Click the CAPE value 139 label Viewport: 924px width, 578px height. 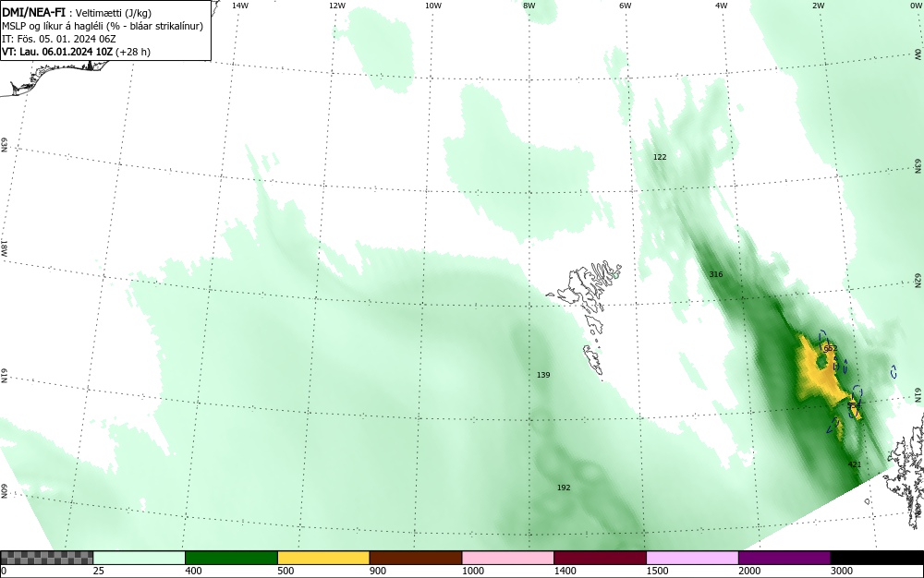pyautogui.click(x=543, y=375)
